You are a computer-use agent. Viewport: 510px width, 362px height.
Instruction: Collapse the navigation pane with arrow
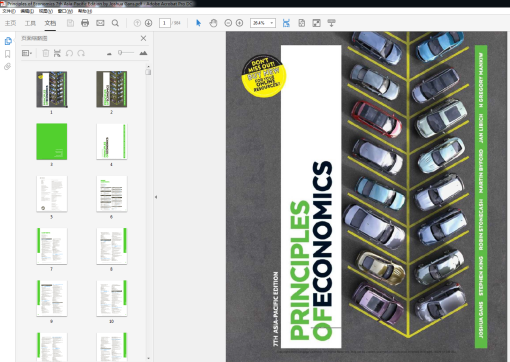click(156, 197)
